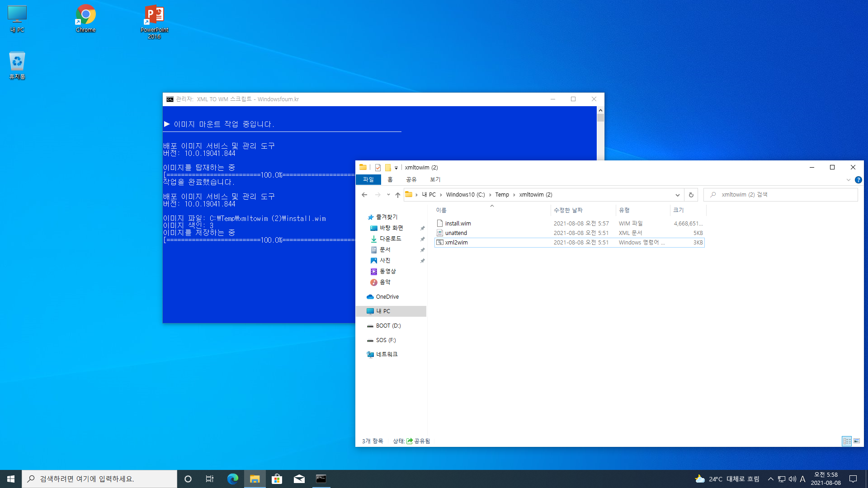The image size is (868, 488).
Task: Open the recent locations dropdown arrow
Action: click(388, 195)
